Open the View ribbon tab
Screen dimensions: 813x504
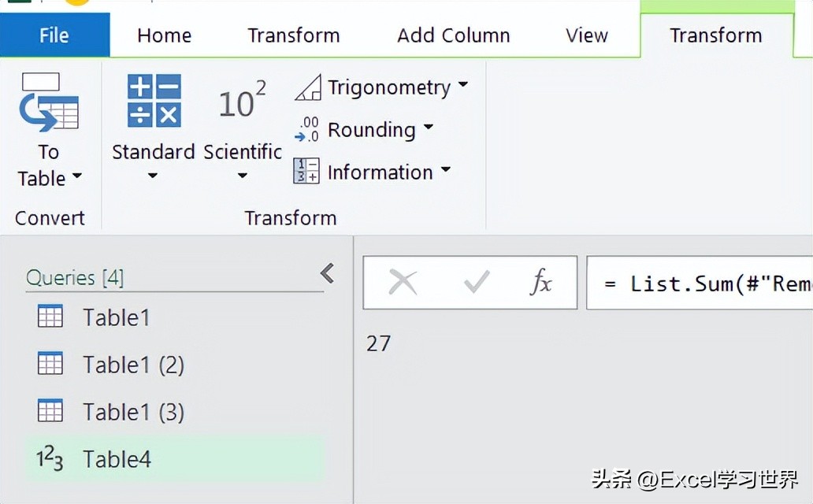click(586, 35)
